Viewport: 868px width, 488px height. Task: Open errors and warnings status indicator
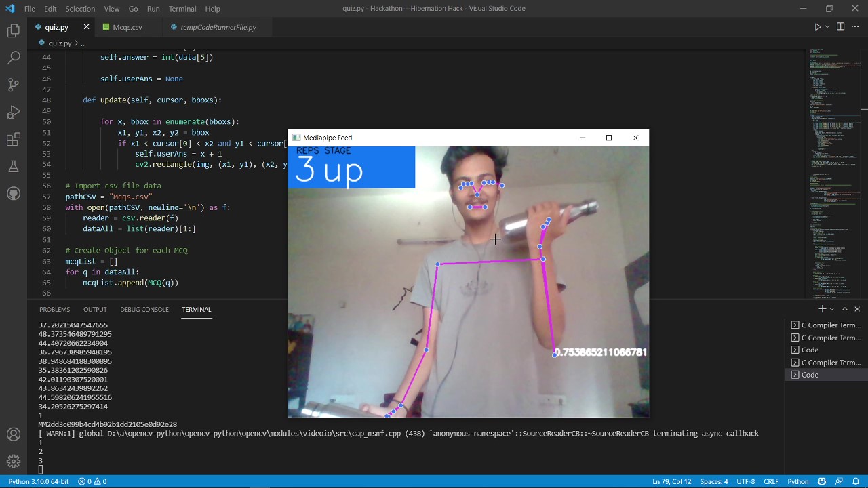point(92,481)
